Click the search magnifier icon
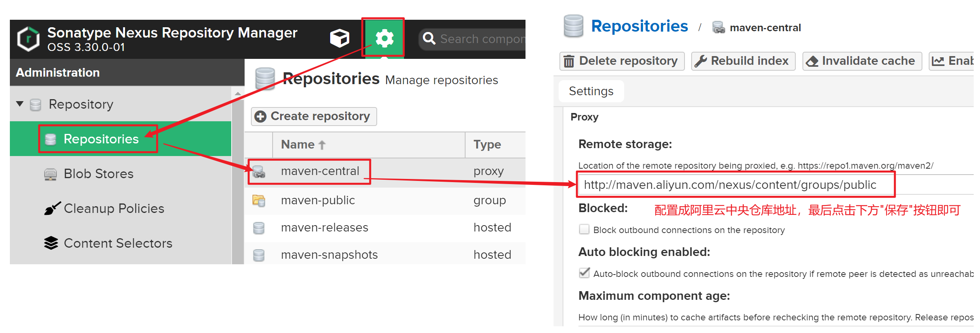This screenshot has width=980, height=333. pyautogui.click(x=429, y=39)
